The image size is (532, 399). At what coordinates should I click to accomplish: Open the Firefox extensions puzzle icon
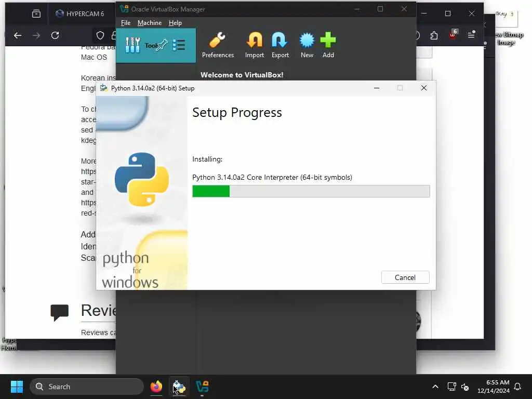click(434, 35)
